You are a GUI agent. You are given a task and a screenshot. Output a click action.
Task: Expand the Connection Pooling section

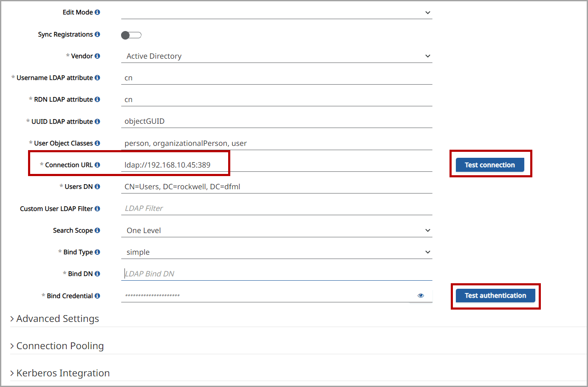(x=60, y=346)
